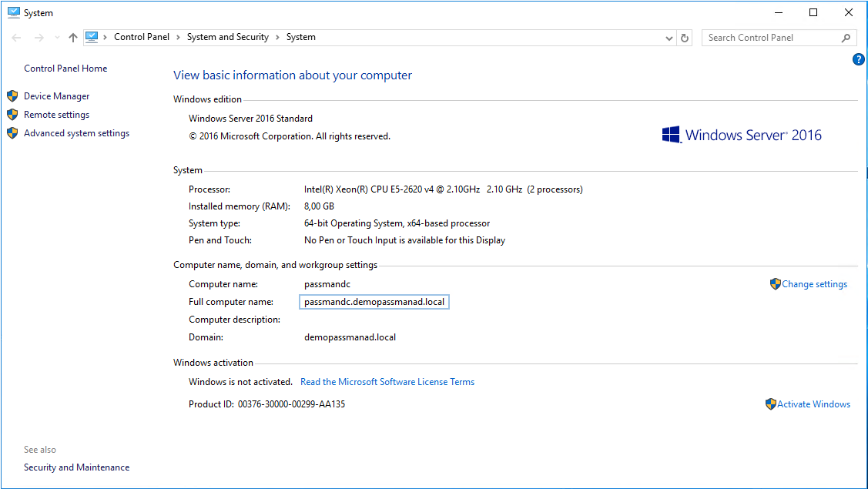Open Security and Maintenance under See also
The height and width of the screenshot is (489, 868).
click(x=76, y=467)
